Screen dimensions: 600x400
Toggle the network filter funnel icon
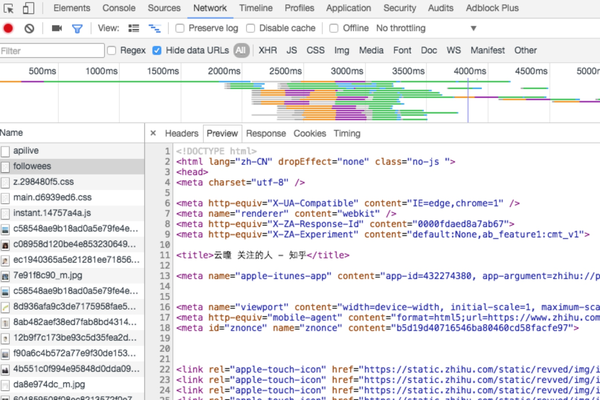pyautogui.click(x=77, y=29)
